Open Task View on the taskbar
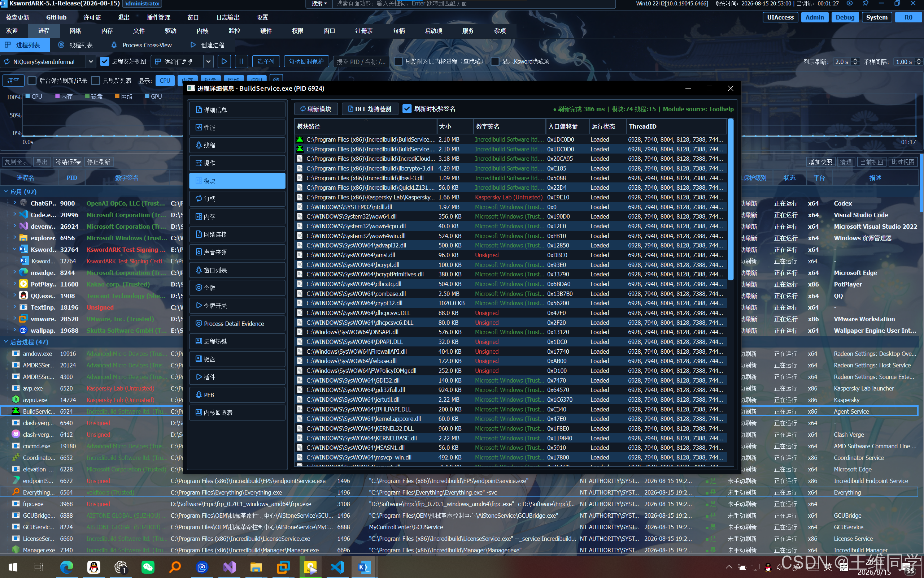This screenshot has height=578, width=924. [39, 567]
